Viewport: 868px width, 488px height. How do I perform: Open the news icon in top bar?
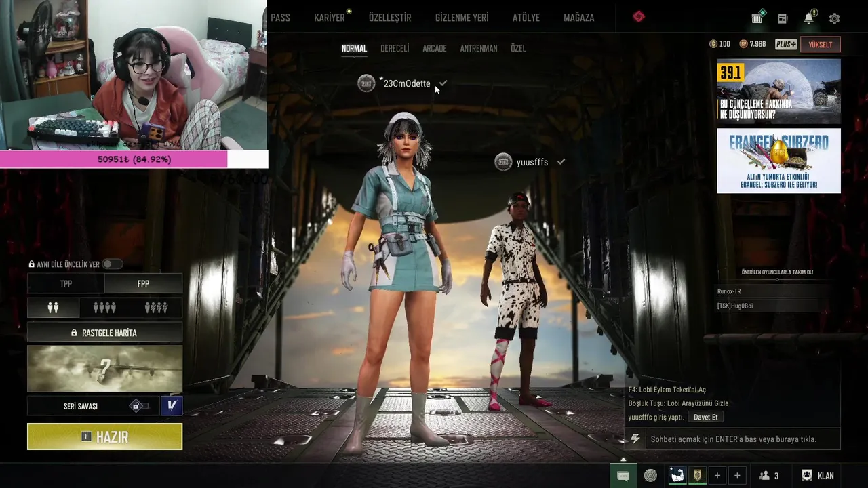[783, 19]
